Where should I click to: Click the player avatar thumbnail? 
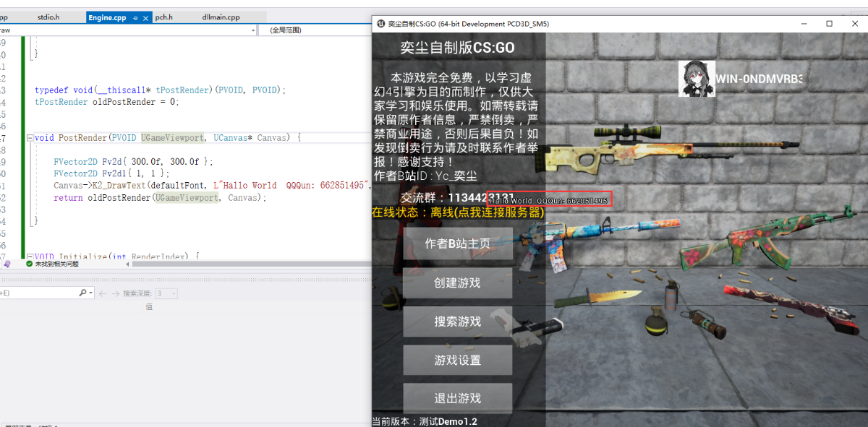click(697, 79)
